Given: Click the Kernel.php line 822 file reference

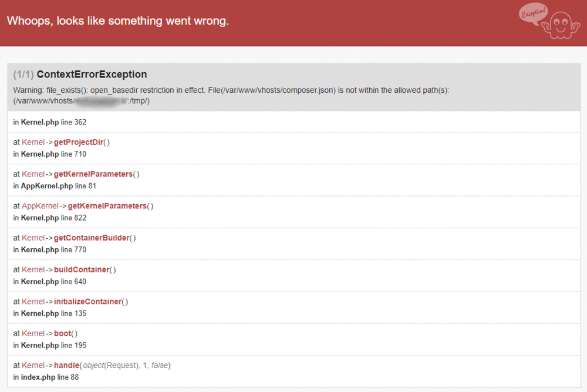Looking at the screenshot, I should (50, 218).
